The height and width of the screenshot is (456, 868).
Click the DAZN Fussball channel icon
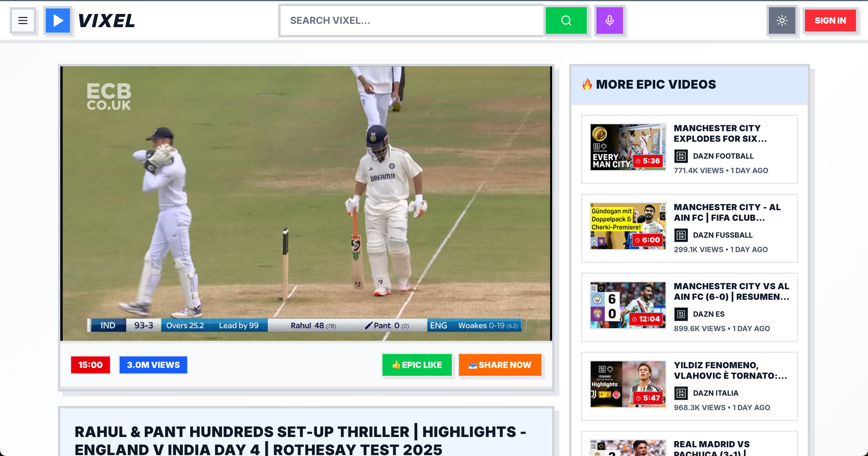[681, 235]
